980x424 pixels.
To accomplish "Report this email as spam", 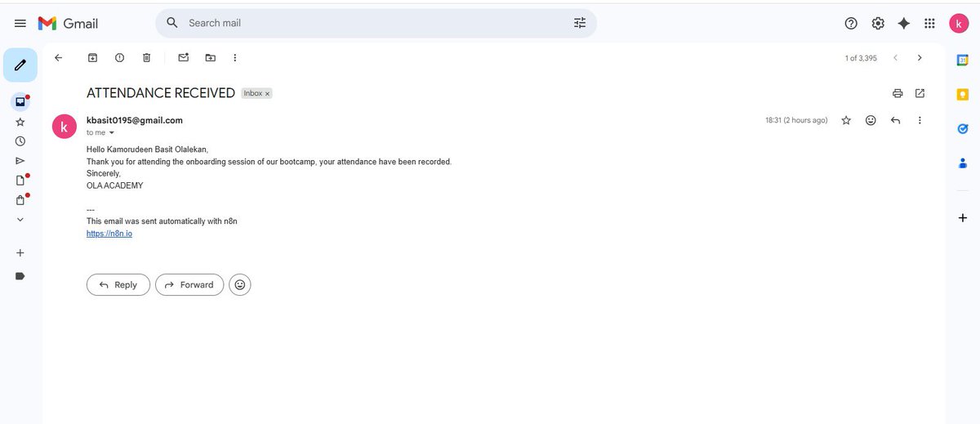I will coord(119,58).
